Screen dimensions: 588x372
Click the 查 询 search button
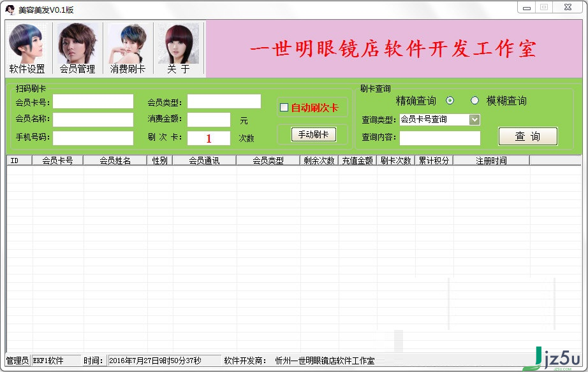[x=527, y=136]
